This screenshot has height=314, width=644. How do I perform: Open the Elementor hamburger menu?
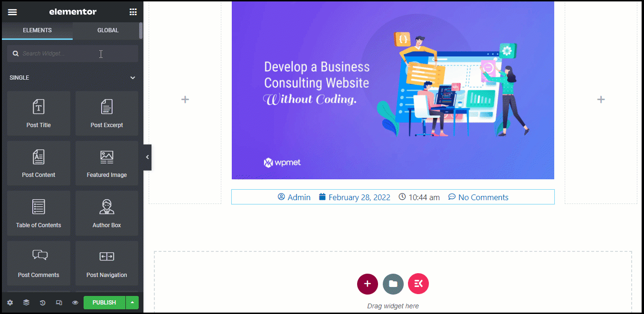pos(12,12)
